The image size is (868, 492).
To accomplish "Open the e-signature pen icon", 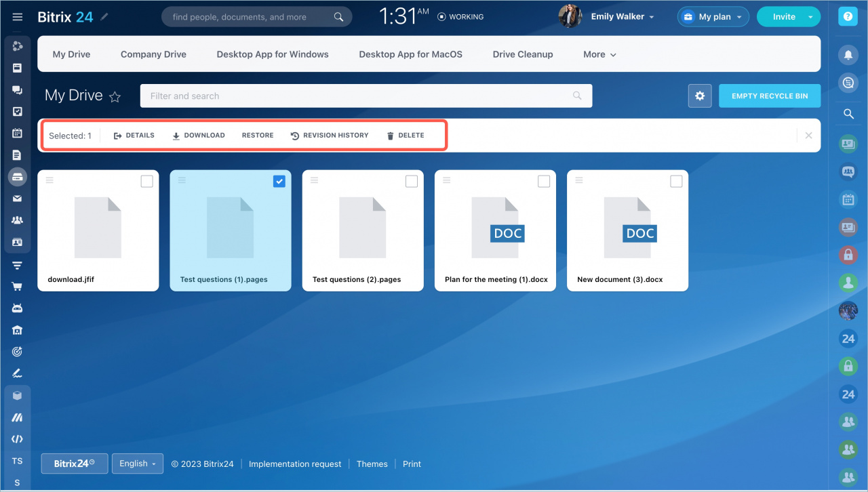I will (18, 373).
